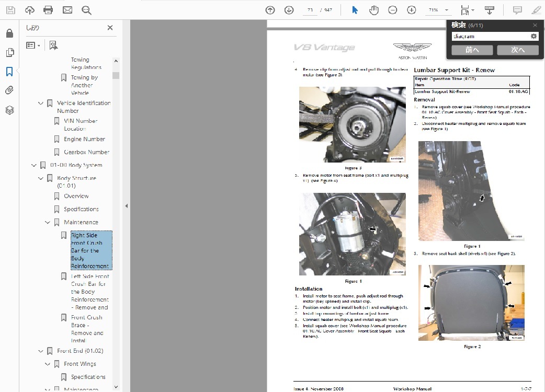Open fit page options dropdown
The height and width of the screenshot is (392, 545).
[467, 10]
